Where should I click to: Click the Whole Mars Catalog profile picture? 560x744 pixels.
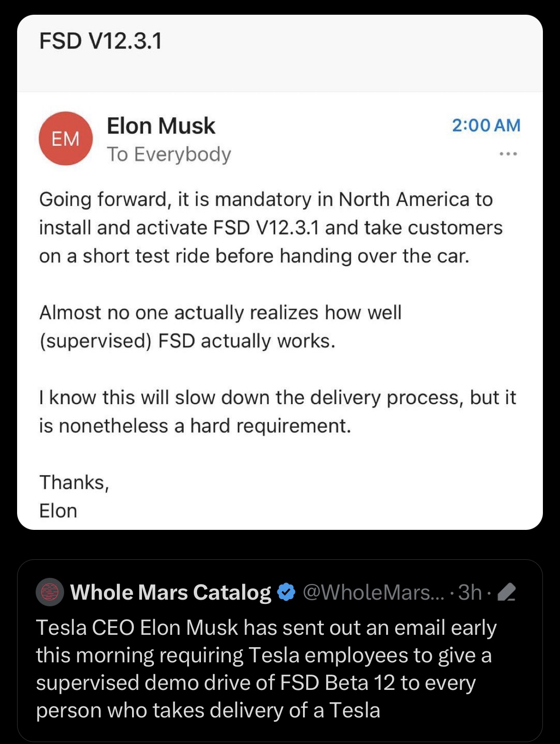[50, 592]
